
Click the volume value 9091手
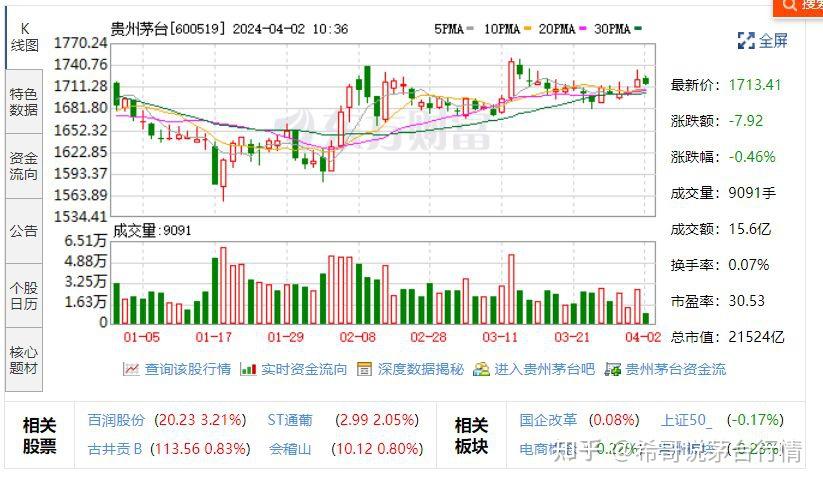752,193
